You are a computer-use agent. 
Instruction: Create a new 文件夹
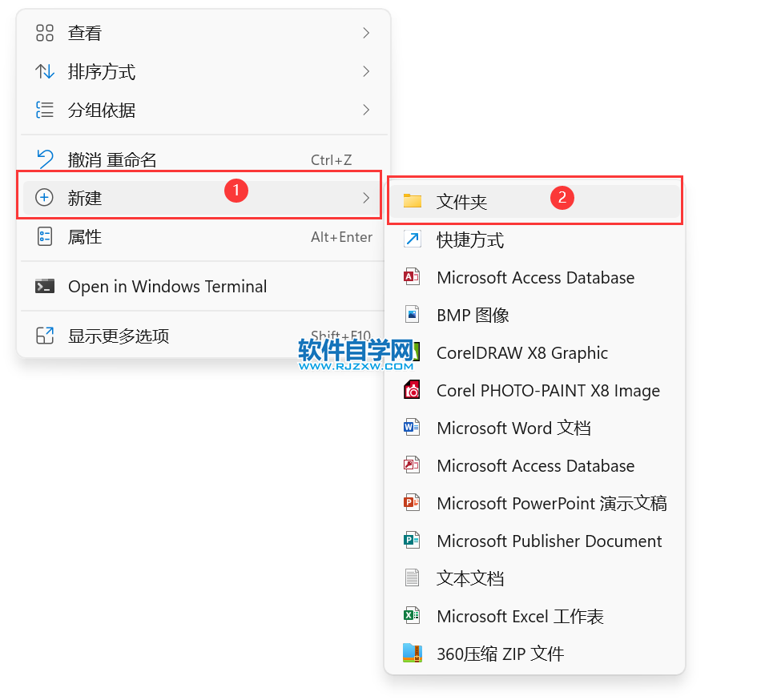pos(535,201)
